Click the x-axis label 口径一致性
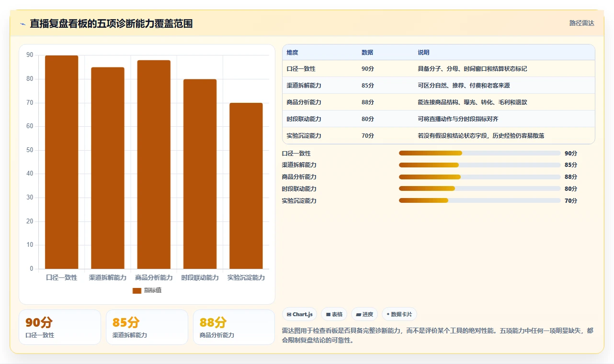 pos(62,277)
